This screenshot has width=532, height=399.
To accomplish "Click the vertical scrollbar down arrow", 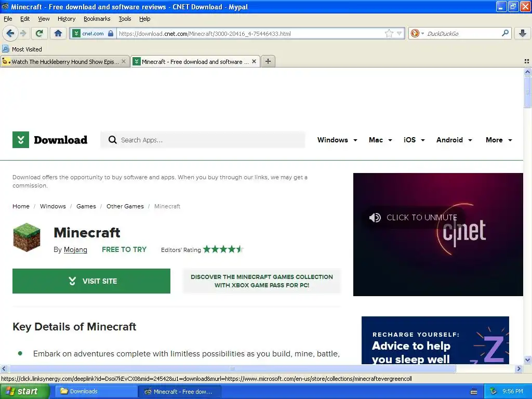I will [x=527, y=360].
